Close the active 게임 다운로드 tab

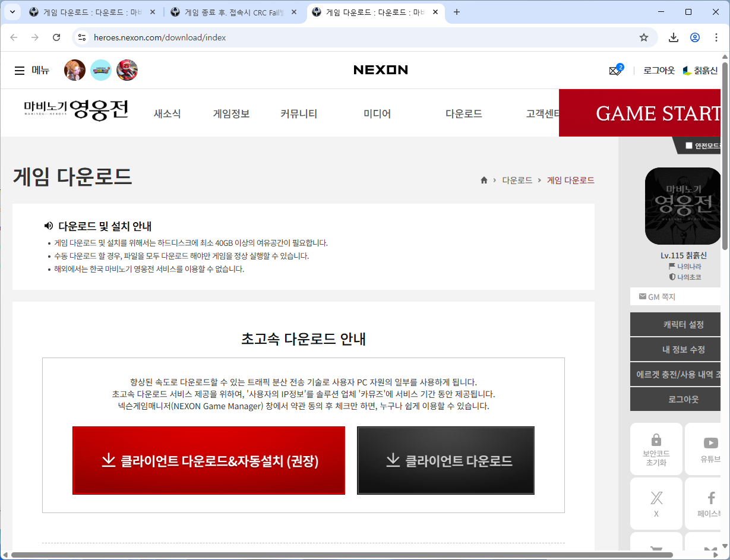click(436, 12)
